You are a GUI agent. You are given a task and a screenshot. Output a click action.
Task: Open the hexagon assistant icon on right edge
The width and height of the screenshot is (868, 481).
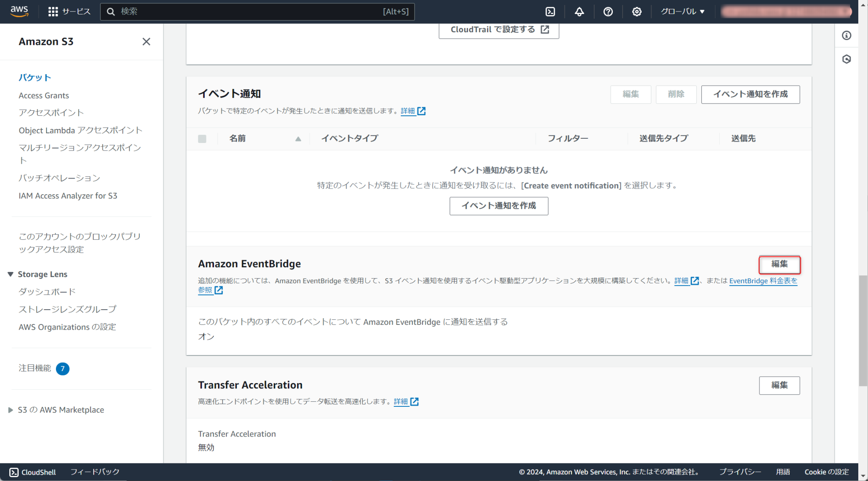click(x=846, y=59)
